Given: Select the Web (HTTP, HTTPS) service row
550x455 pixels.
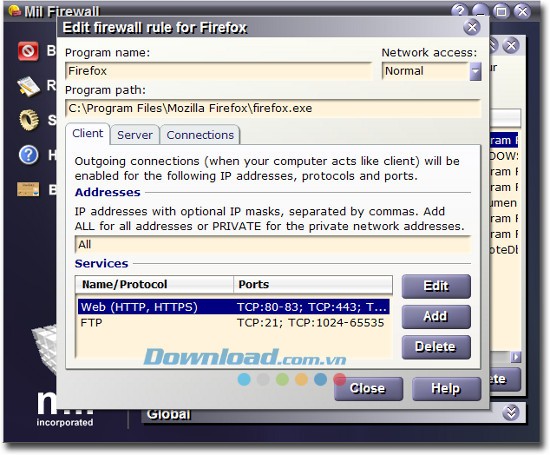Looking at the screenshot, I should point(233,307).
